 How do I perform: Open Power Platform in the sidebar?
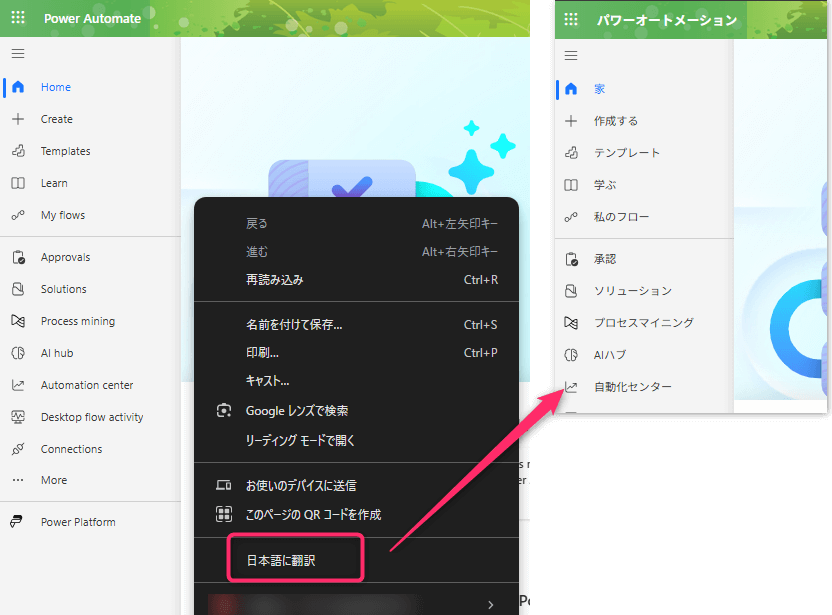(78, 522)
